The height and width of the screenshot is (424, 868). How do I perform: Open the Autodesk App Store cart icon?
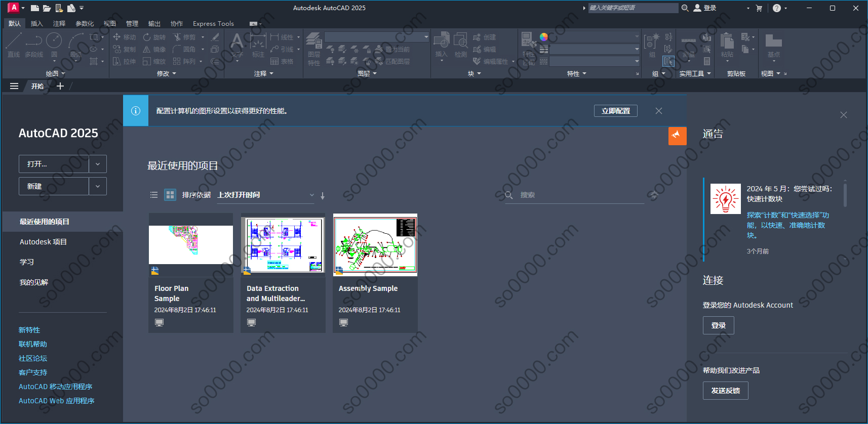pos(759,8)
